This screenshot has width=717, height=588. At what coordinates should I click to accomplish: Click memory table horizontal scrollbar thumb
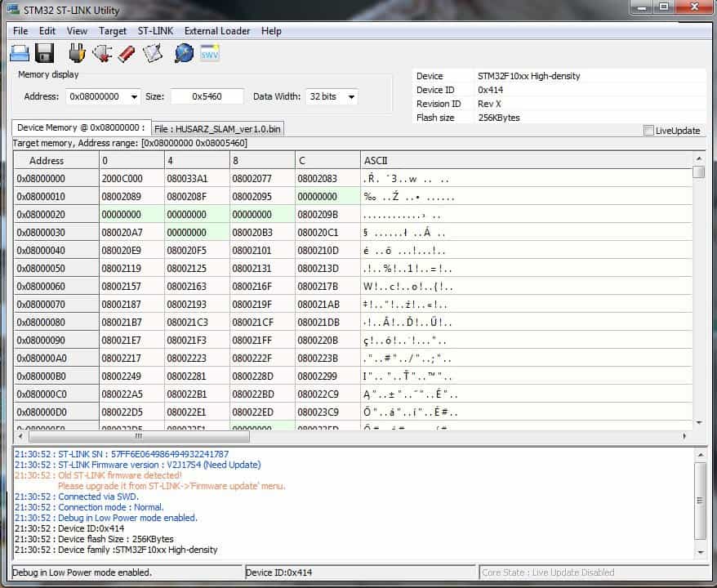[x=139, y=436]
